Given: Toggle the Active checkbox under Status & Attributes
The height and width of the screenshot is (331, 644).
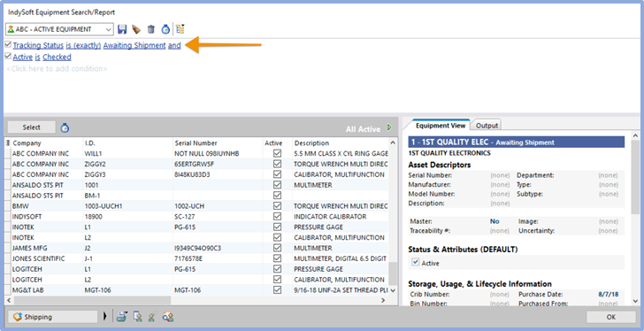Looking at the screenshot, I should (416, 263).
